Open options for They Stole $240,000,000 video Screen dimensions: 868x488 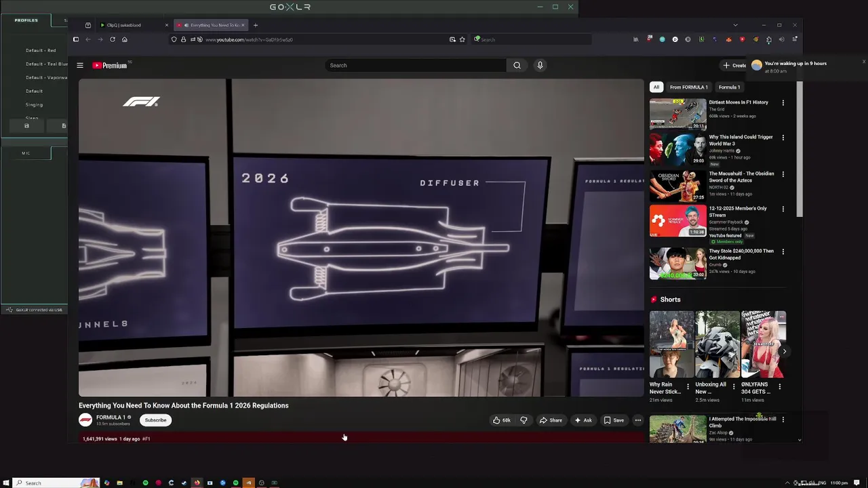(783, 251)
